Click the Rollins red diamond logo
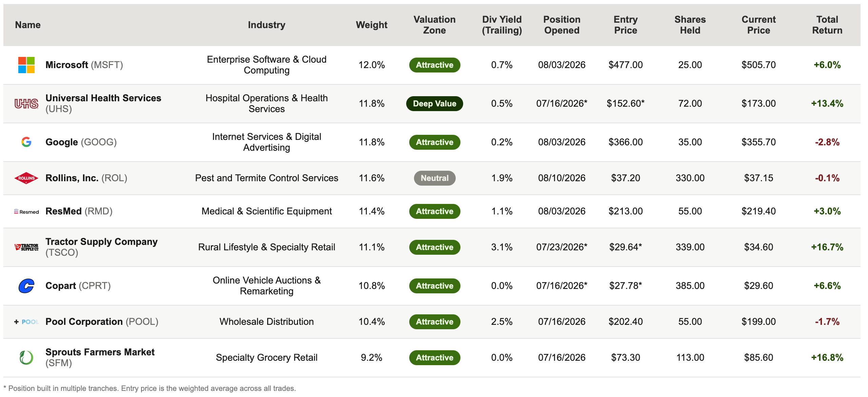The image size is (868, 397). point(26,178)
